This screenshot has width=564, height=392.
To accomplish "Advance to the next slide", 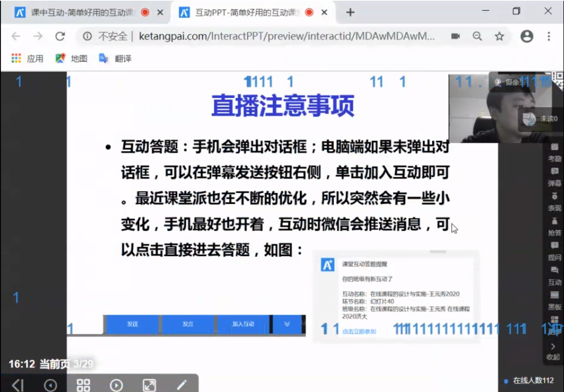I will (116, 385).
